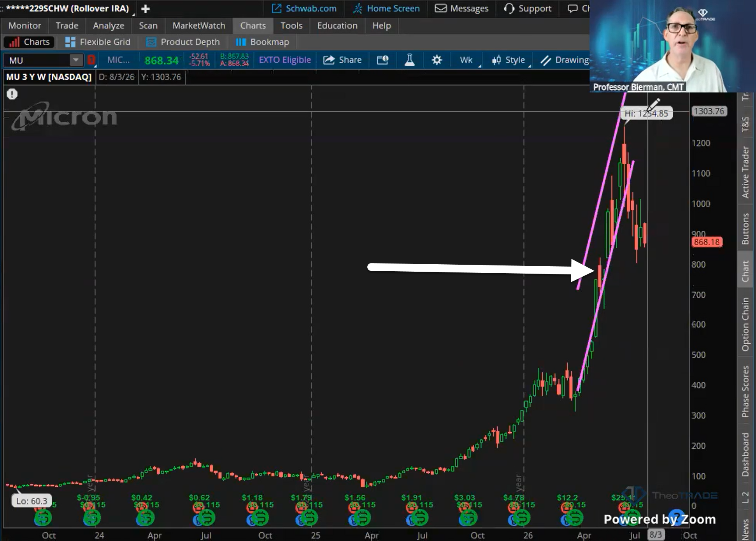Open the Education tab
Screen dimensions: 756x541
(337, 26)
